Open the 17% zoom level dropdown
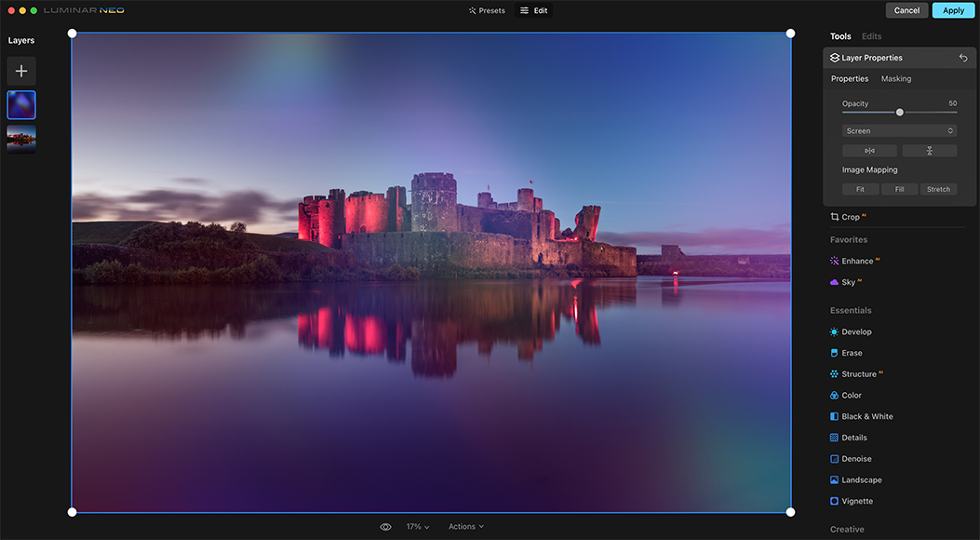This screenshot has height=540, width=980. (418, 527)
